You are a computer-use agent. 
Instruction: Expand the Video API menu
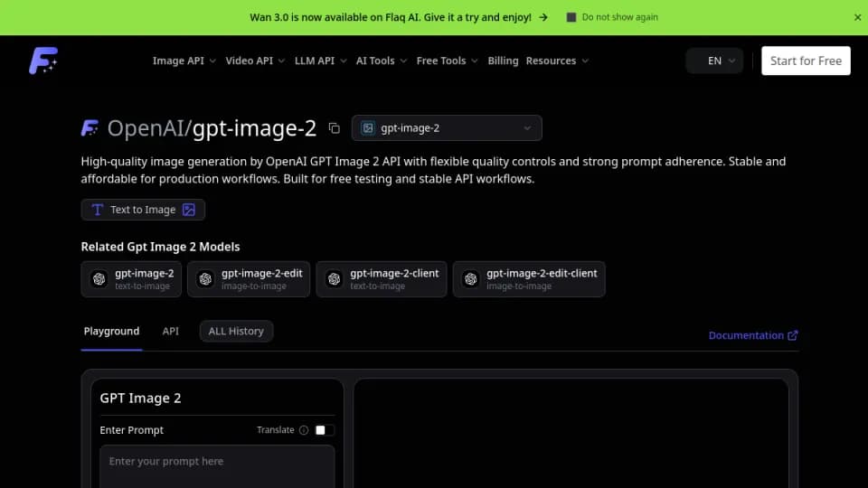255,61
